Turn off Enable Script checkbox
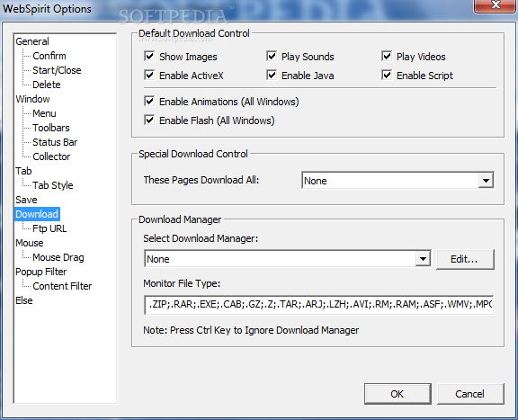The image size is (518, 420). [x=387, y=76]
